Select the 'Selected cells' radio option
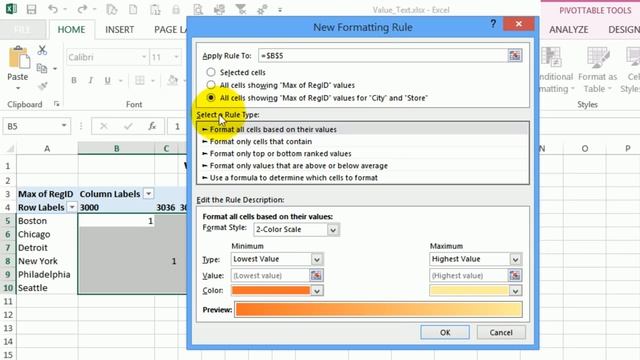 click(x=211, y=72)
